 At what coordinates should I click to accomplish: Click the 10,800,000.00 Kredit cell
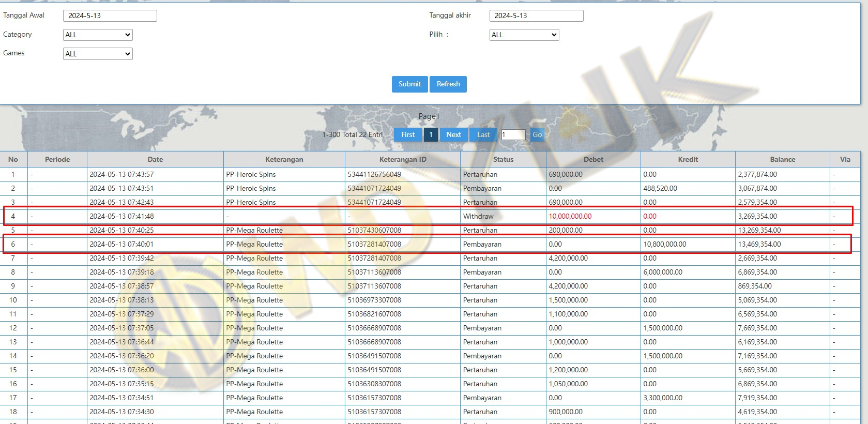[665, 245]
